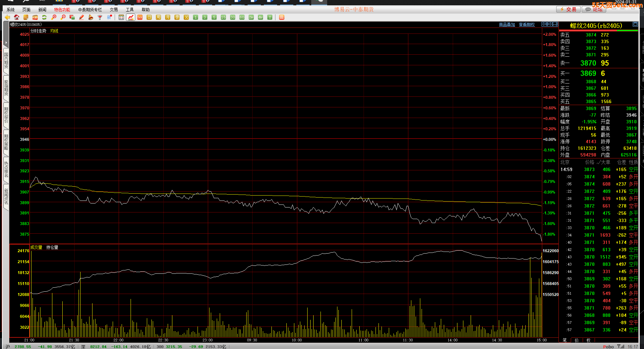Click the funnel filter icon
The width and height of the screenshot is (644, 349).
pos(100,17)
